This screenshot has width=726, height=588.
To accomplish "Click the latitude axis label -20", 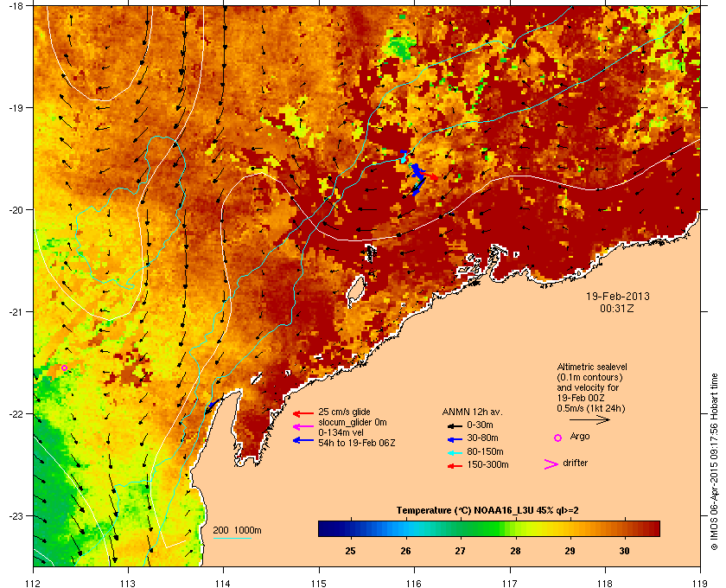I will point(16,209).
